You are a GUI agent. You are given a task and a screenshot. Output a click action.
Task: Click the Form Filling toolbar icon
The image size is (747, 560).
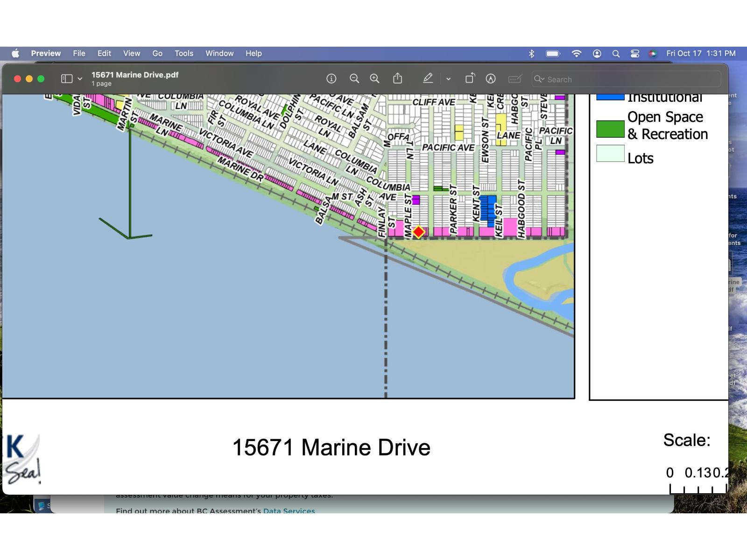pyautogui.click(x=514, y=79)
